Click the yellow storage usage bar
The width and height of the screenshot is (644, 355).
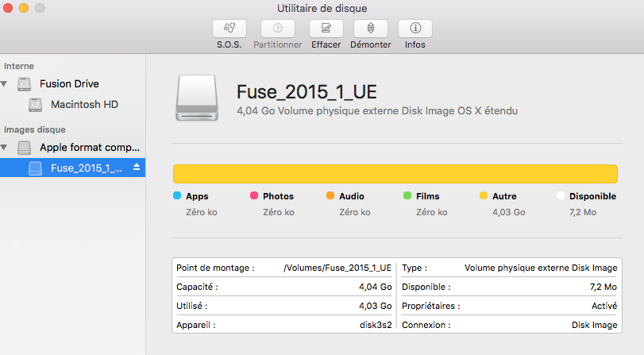(x=395, y=174)
